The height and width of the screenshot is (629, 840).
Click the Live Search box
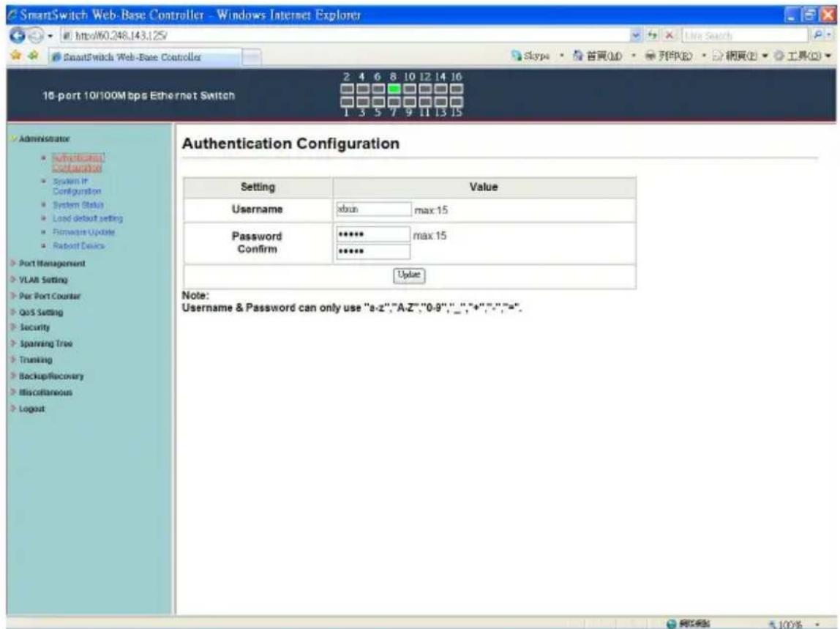coord(745,36)
